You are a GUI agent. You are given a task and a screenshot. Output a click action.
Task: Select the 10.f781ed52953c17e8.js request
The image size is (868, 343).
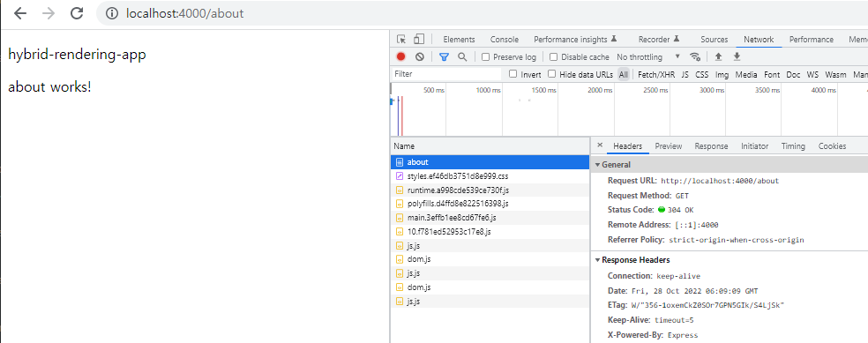490,232
